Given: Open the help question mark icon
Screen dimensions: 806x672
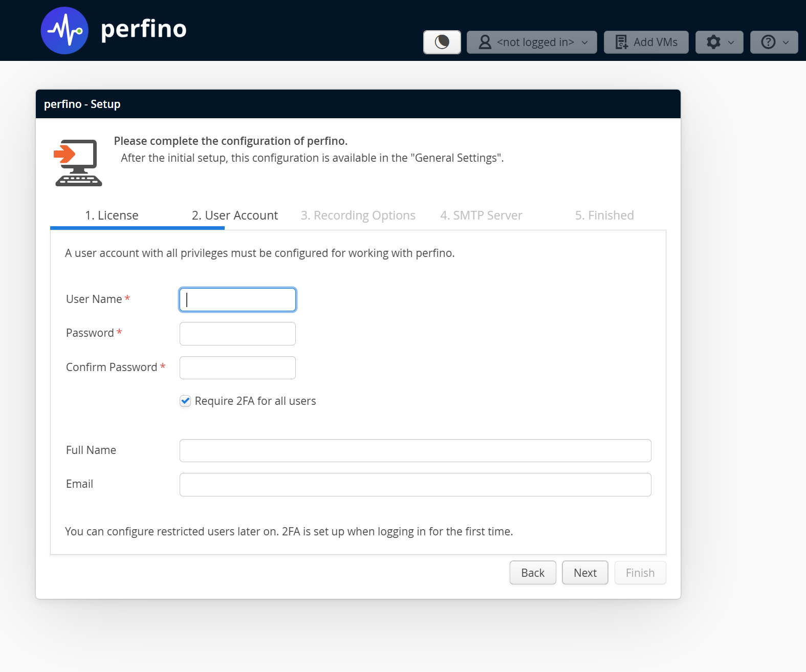Looking at the screenshot, I should (x=768, y=42).
